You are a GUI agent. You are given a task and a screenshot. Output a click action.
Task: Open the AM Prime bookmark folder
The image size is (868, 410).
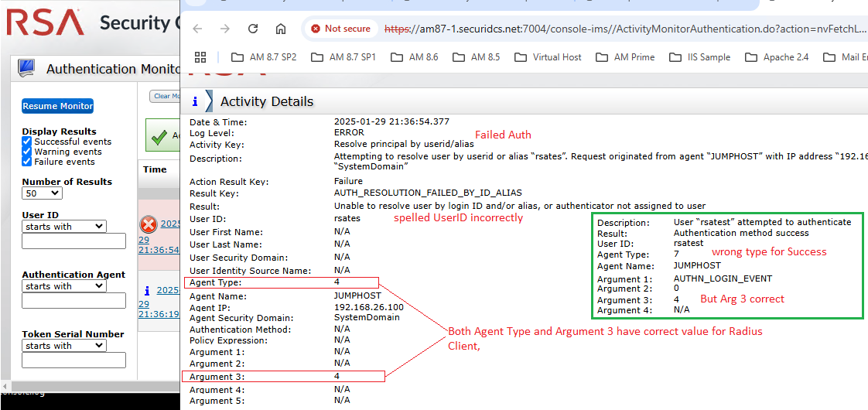(x=625, y=57)
